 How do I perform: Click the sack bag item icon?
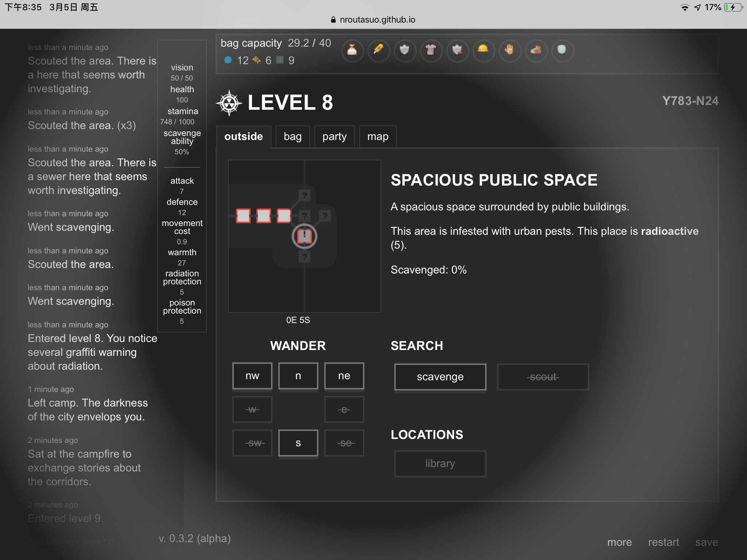tap(352, 50)
